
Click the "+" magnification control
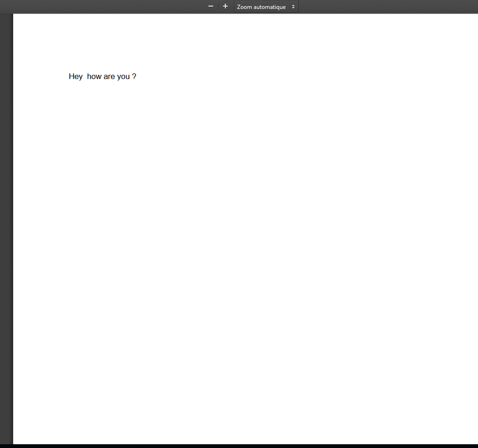225,6
